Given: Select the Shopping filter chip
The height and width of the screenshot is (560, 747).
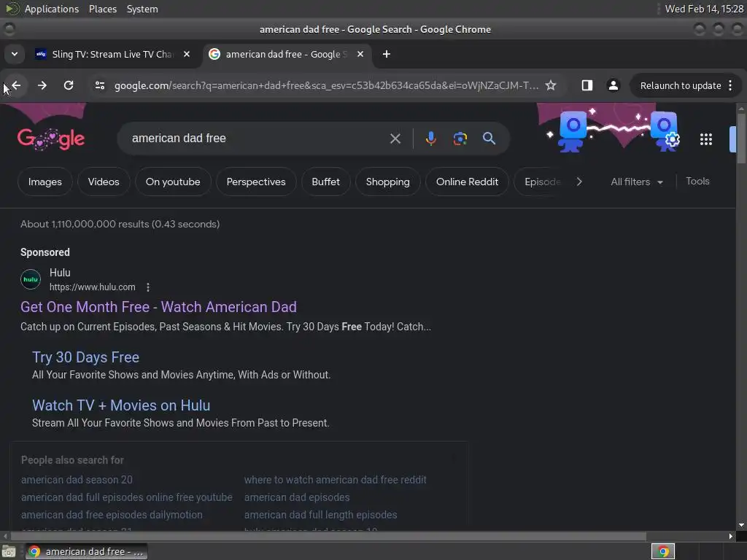Looking at the screenshot, I should (x=388, y=182).
